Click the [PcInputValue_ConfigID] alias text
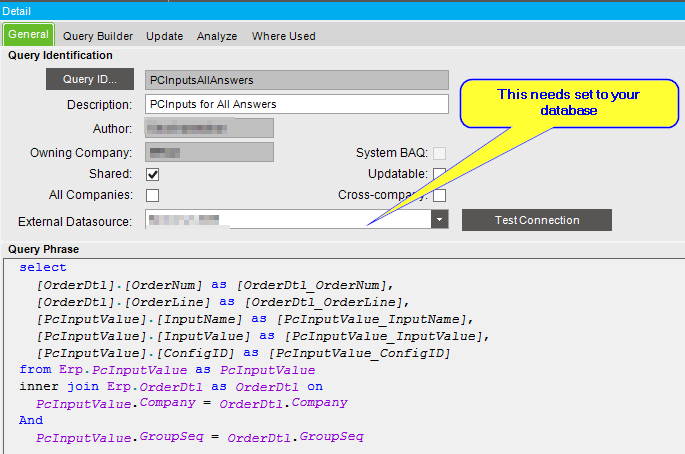The width and height of the screenshot is (685, 454). 359,353
